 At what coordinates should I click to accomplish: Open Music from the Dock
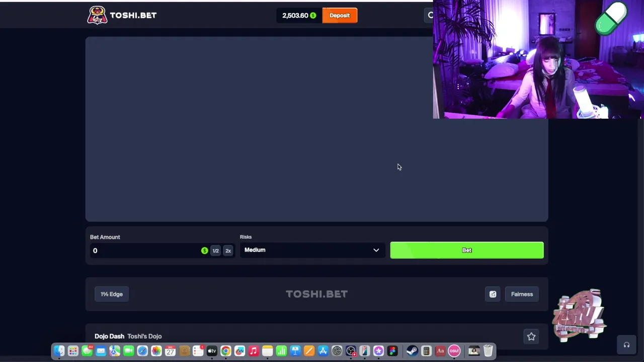point(254,350)
